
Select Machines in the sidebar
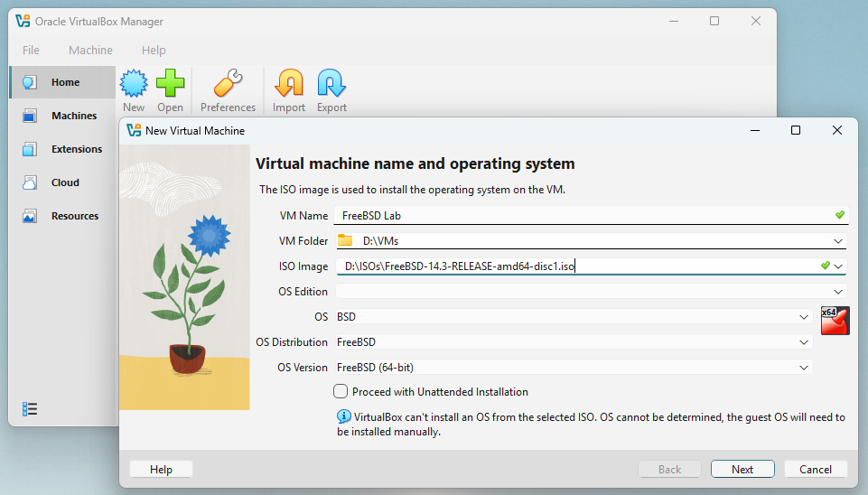[63, 116]
